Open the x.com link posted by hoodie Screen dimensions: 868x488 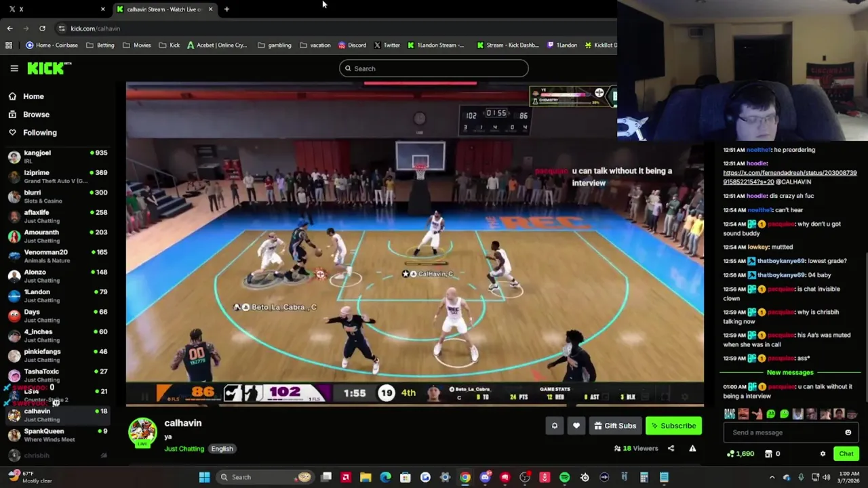pyautogui.click(x=789, y=177)
